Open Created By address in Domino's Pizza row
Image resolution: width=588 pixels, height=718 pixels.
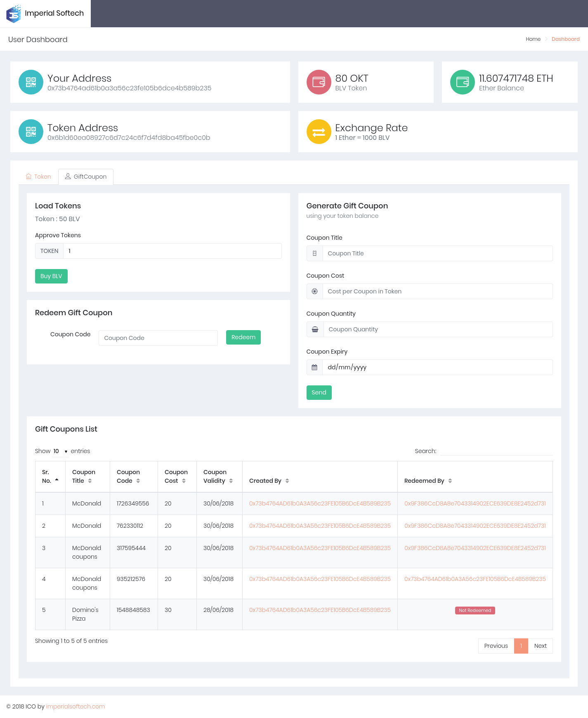pos(320,610)
